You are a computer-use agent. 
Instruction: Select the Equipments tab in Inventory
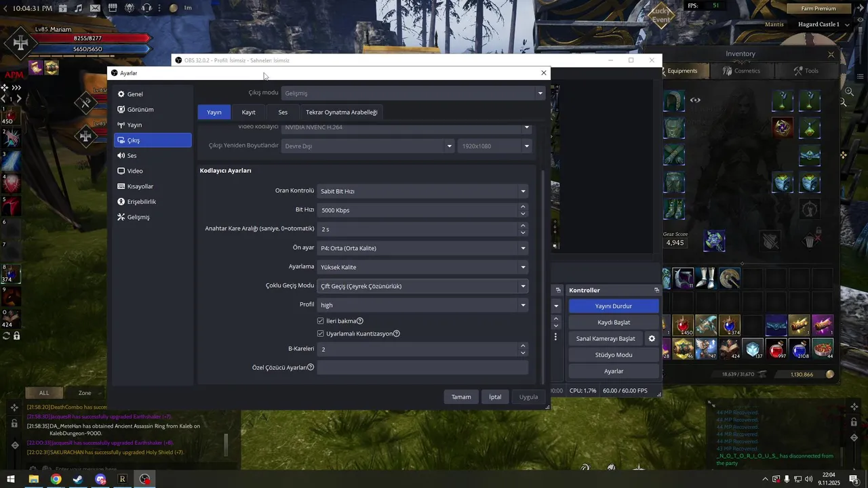[x=682, y=70]
